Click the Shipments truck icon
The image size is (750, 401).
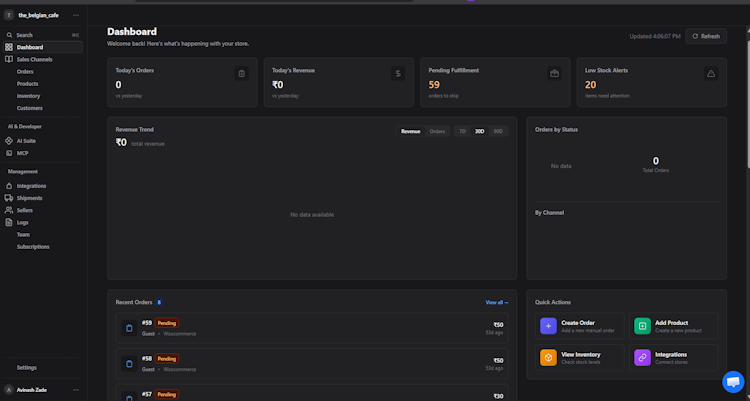click(x=9, y=198)
